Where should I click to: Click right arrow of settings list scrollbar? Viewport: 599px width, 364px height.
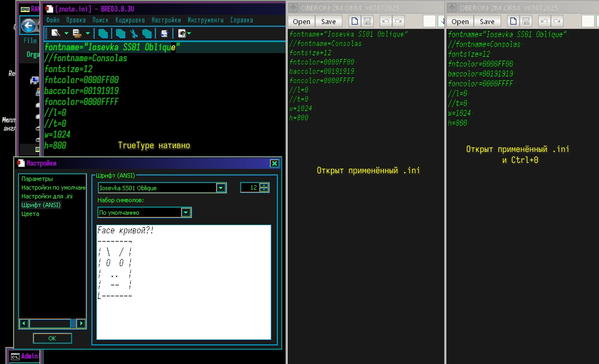pyautogui.click(x=82, y=324)
